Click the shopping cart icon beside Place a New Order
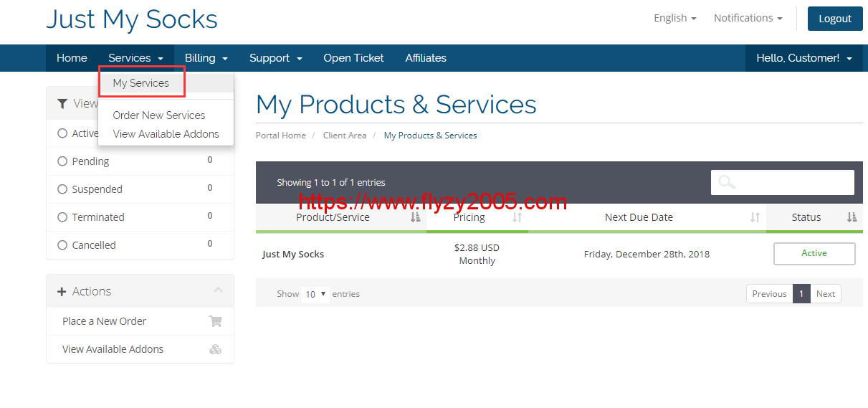 coord(215,321)
